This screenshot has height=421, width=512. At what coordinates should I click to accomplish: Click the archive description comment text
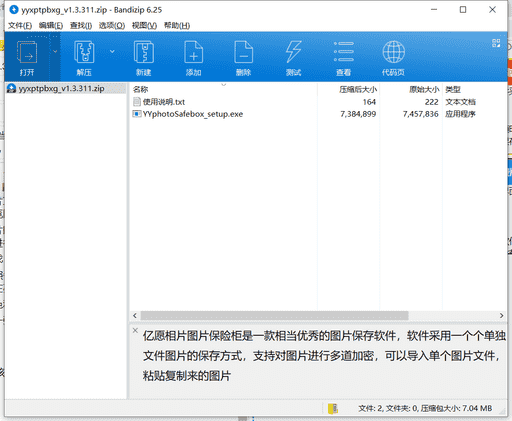click(323, 356)
